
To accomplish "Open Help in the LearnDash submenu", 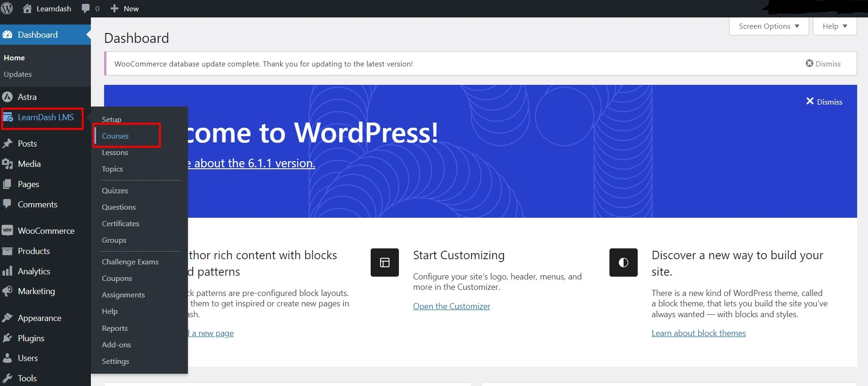I will tap(110, 311).
